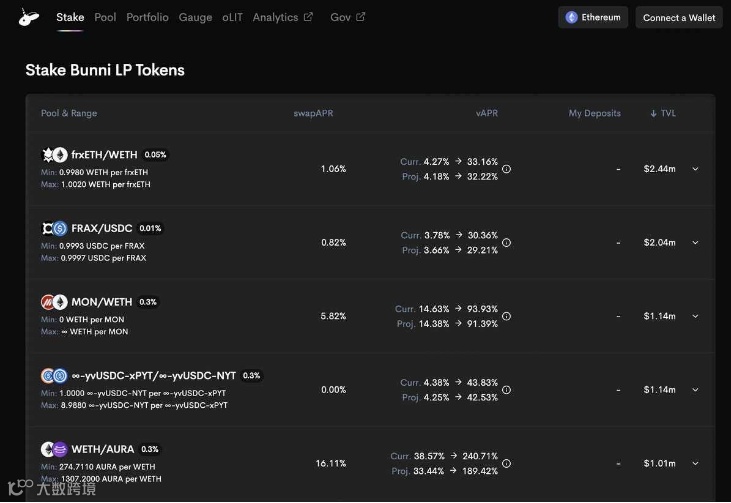731x503 pixels.
Task: Click the WETH/AURA token pair icon
Action: [x=53, y=449]
